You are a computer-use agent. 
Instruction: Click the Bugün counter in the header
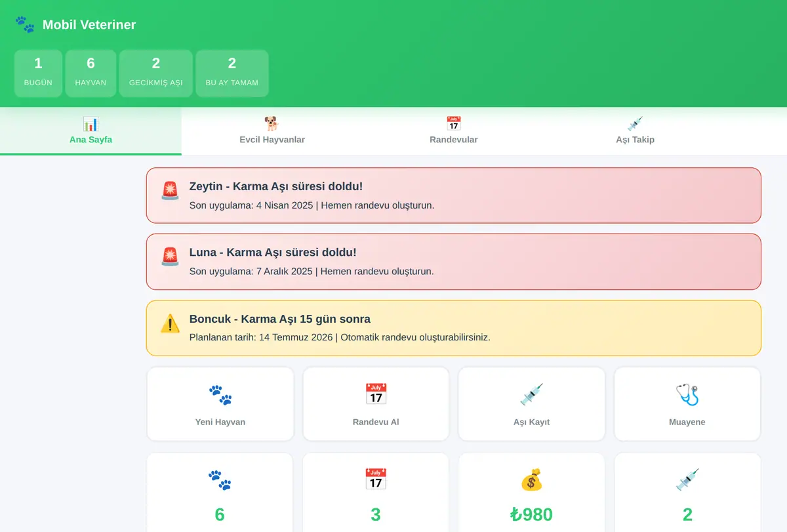[x=38, y=73]
